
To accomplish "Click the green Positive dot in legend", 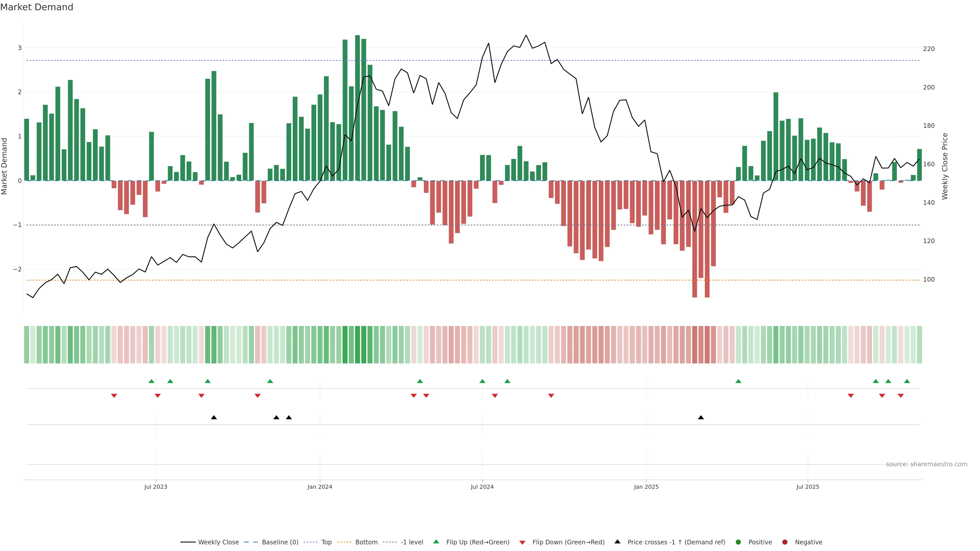I will pos(738,542).
